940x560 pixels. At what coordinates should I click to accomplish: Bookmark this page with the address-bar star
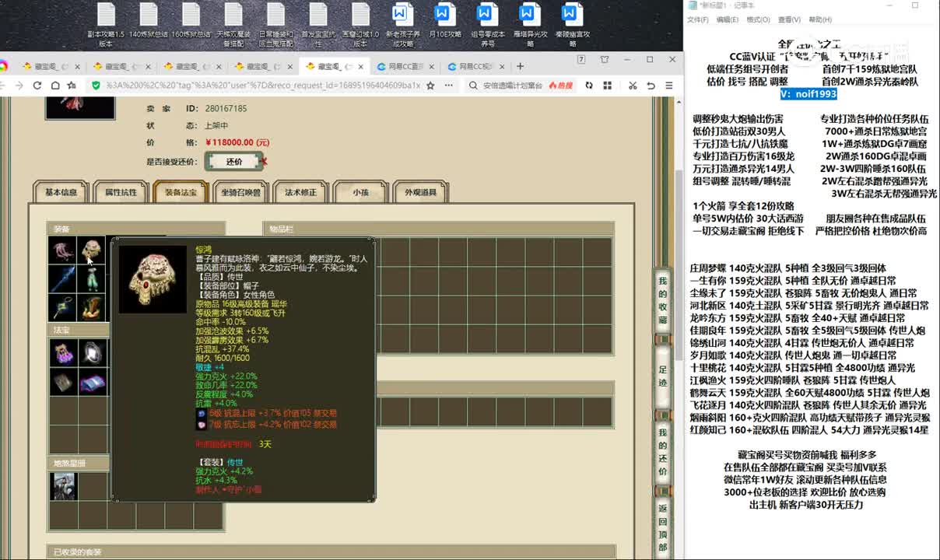point(430,85)
